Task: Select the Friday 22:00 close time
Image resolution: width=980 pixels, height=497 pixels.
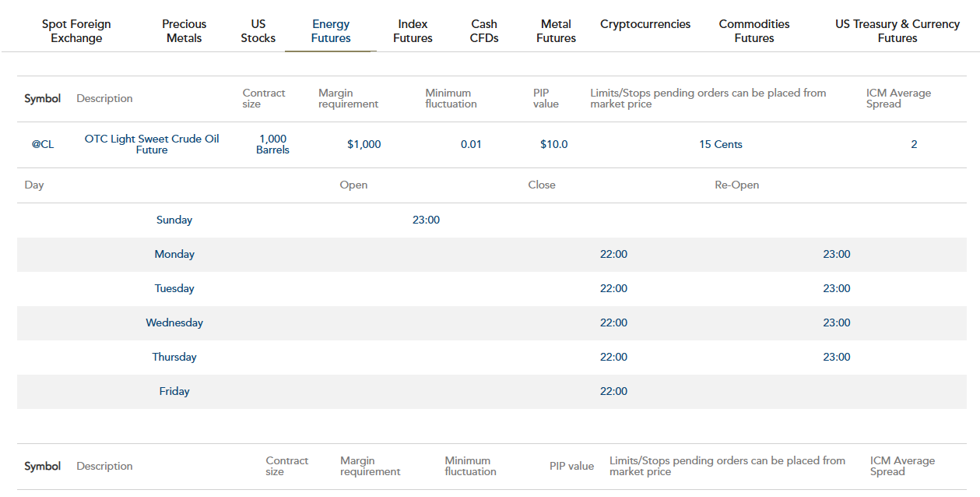Action: [613, 391]
